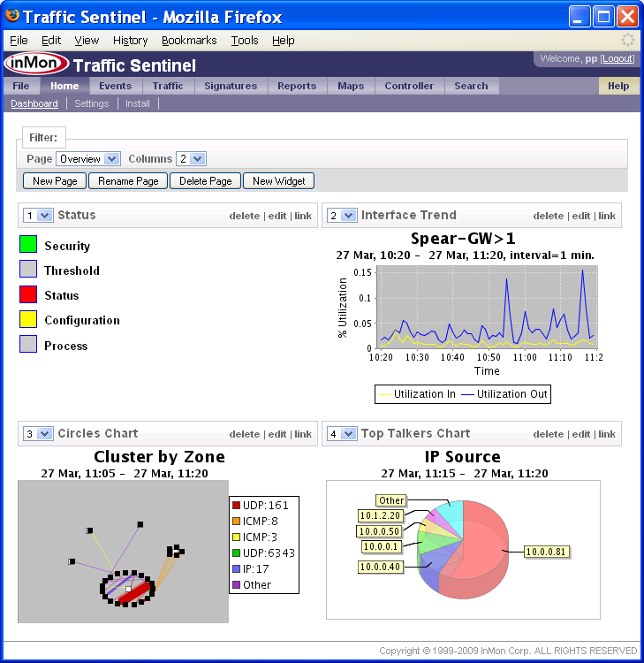Image resolution: width=644 pixels, height=663 pixels.
Task: Click the Firefox icon in title bar
Action: 12,17
